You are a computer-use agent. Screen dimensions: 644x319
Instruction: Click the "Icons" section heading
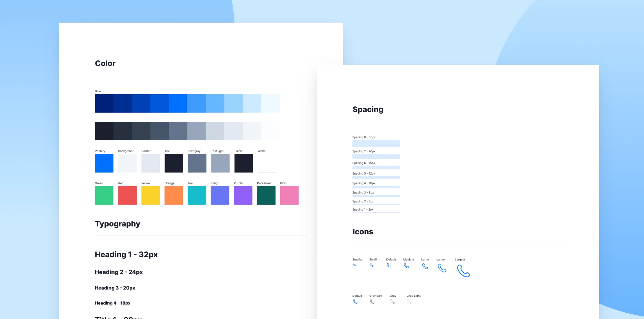click(x=363, y=232)
